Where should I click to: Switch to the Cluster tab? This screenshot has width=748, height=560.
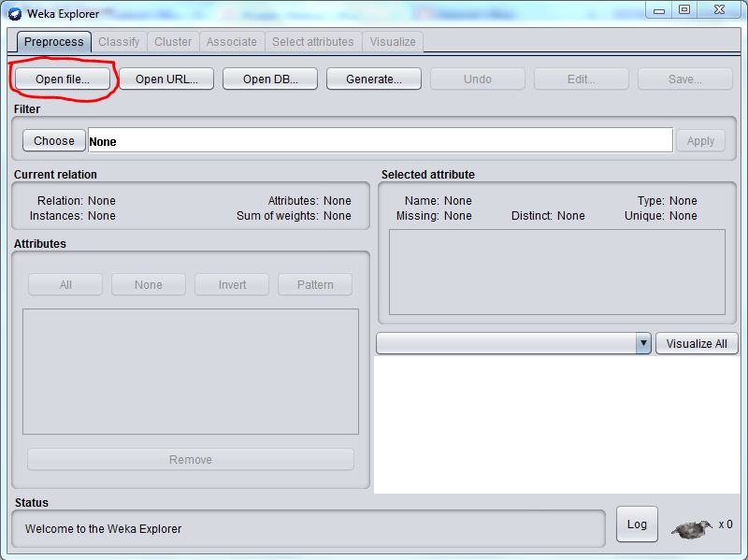pyautogui.click(x=173, y=41)
